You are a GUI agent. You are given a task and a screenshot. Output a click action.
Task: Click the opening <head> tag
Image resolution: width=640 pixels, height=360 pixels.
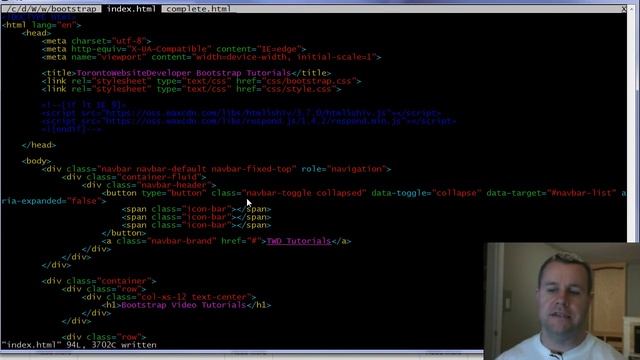click(36, 33)
